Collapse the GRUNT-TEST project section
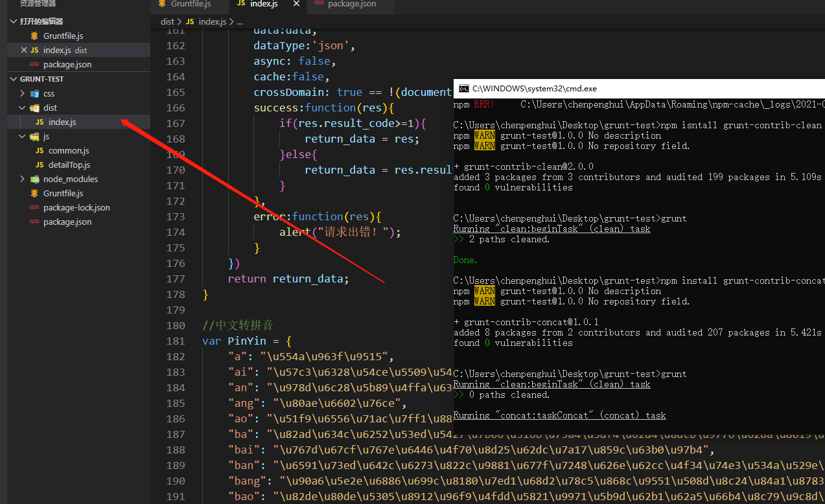 click(14, 79)
